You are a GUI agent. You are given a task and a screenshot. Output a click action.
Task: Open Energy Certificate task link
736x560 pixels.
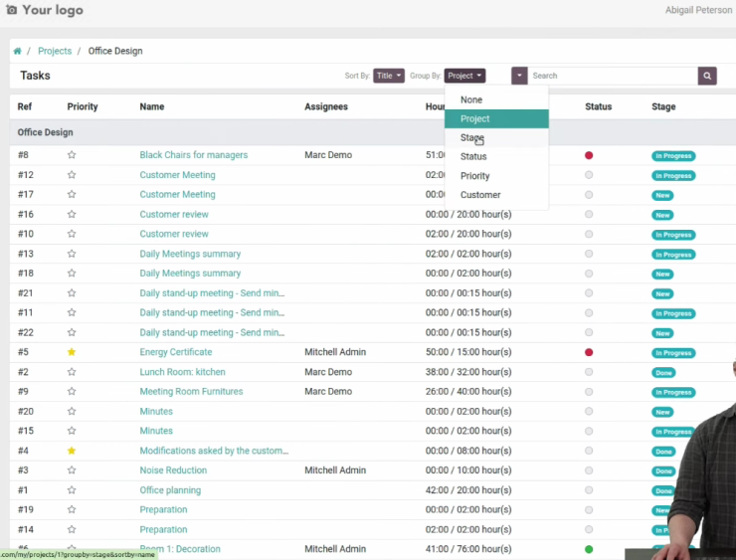(176, 352)
